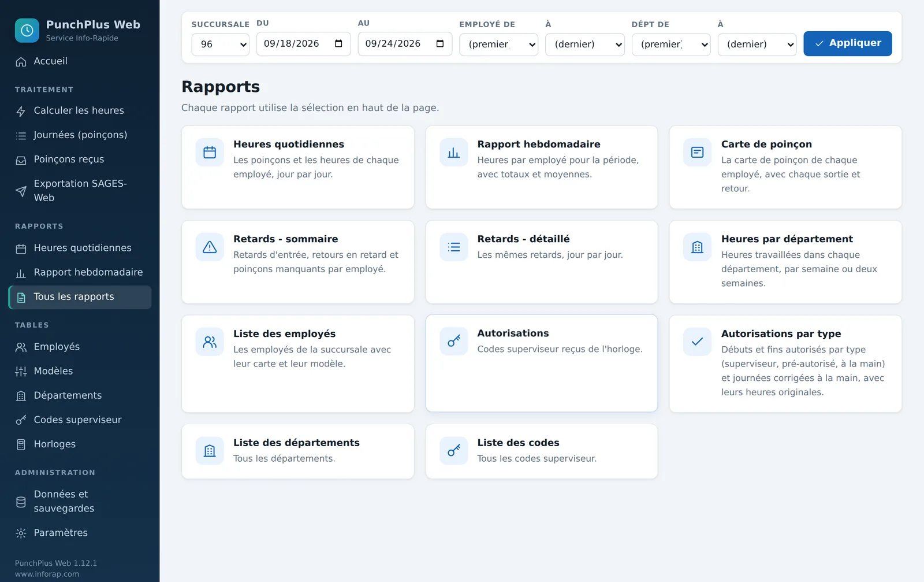This screenshot has height=582, width=924.
Task: Open Tous les rapports in the sidebar
Action: pos(80,297)
